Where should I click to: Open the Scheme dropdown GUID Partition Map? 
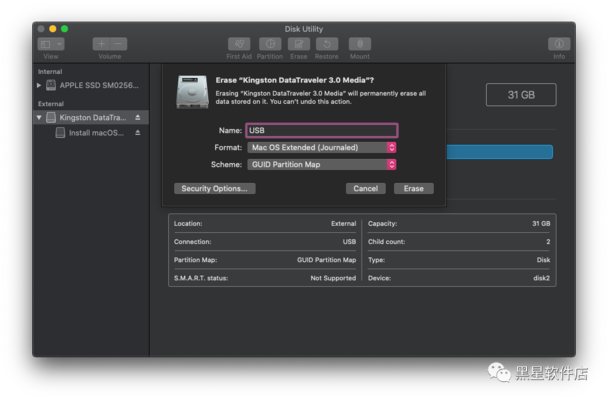point(322,164)
